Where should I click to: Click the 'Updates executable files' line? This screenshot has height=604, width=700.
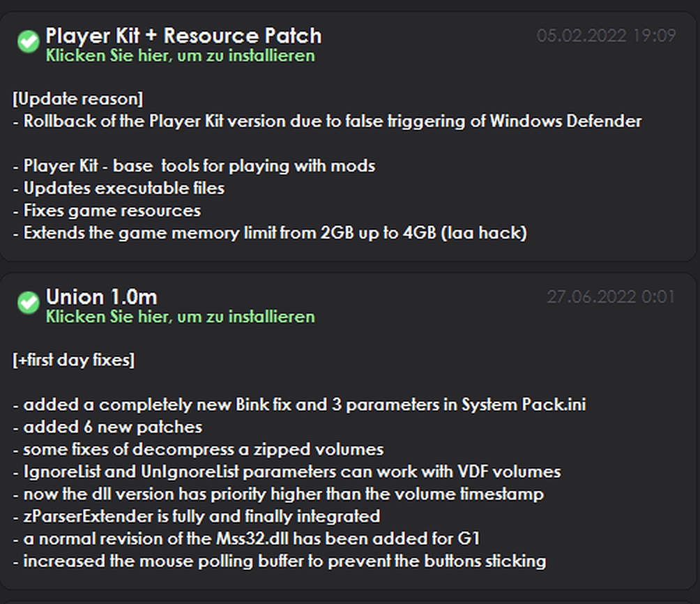[x=119, y=188]
